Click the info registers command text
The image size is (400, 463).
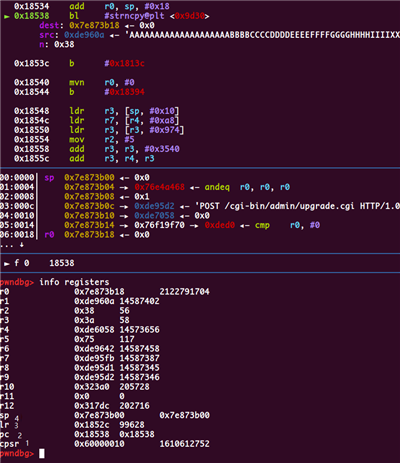coord(74,282)
